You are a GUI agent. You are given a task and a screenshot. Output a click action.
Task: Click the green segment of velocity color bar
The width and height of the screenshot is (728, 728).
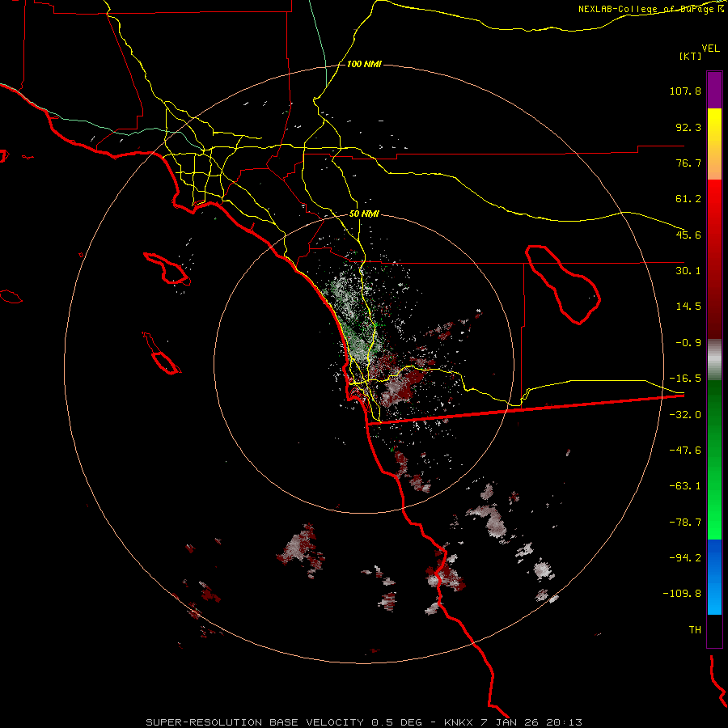[714, 459]
